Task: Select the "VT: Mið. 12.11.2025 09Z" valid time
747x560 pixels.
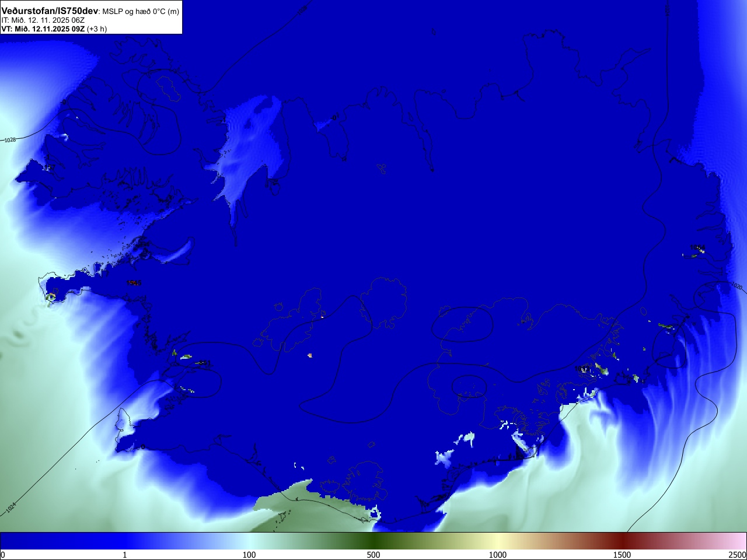Action: (x=43, y=29)
